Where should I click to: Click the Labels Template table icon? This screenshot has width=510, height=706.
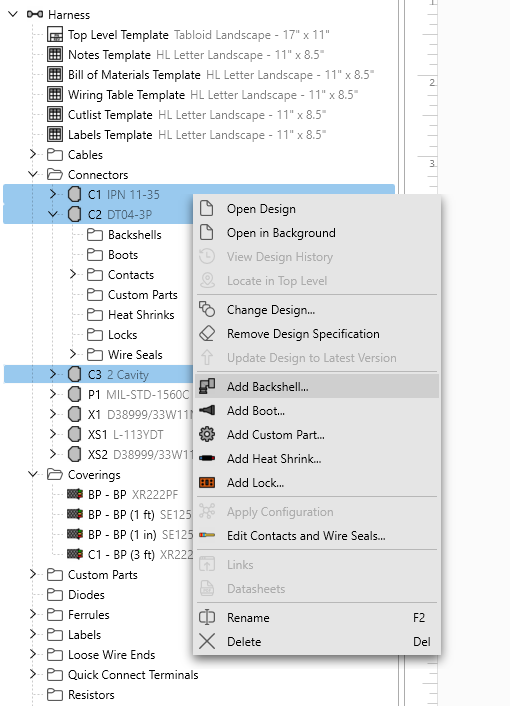coord(55,134)
